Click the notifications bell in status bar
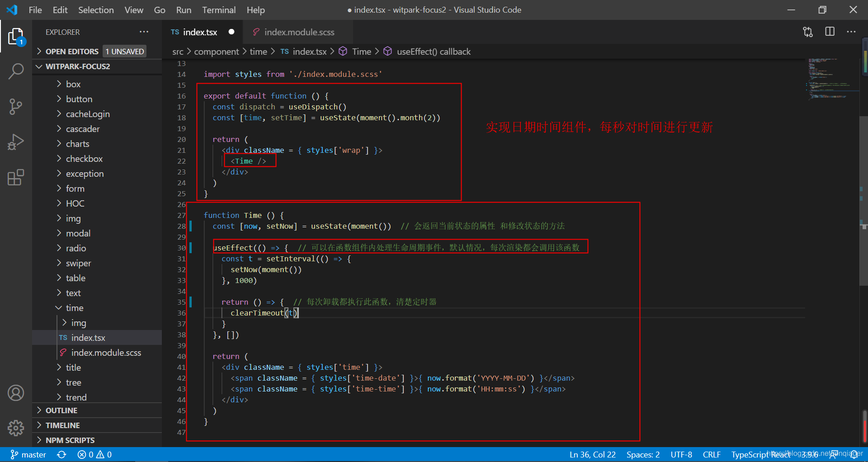Viewport: 868px width, 462px height. (854, 454)
